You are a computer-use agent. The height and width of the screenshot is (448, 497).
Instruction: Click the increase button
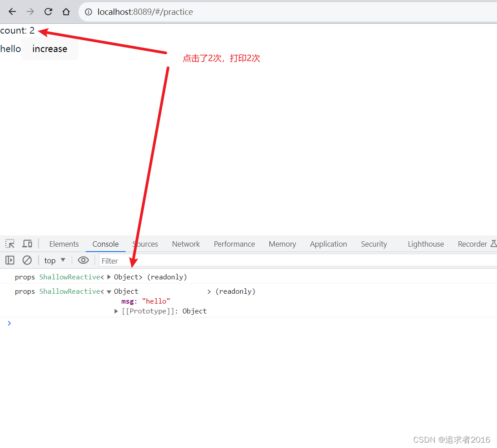[x=50, y=49]
